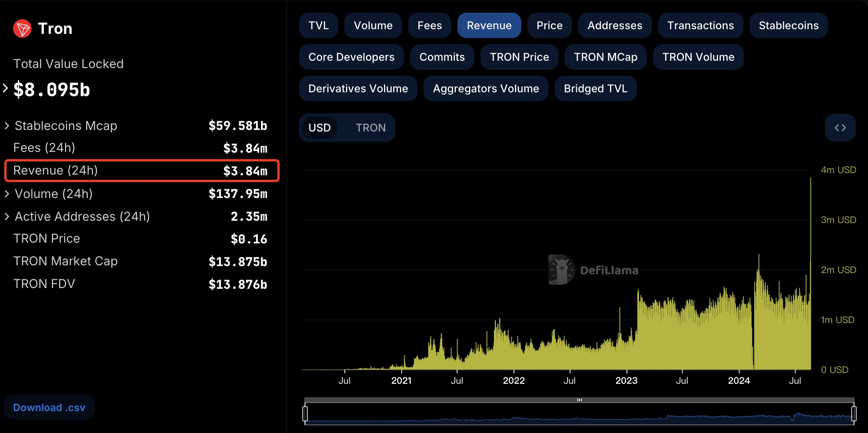Click the TRON FDV label
Viewport: 868px width, 433px height.
pos(44,284)
